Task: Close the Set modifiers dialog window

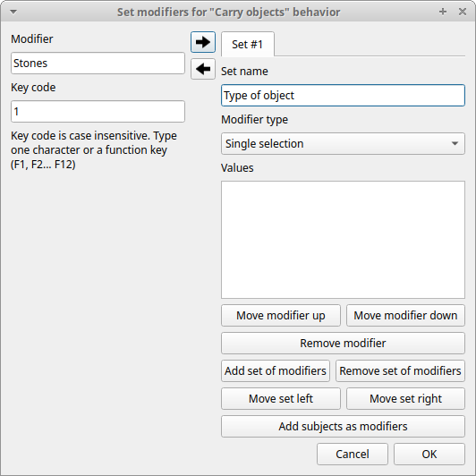Action: point(463,12)
